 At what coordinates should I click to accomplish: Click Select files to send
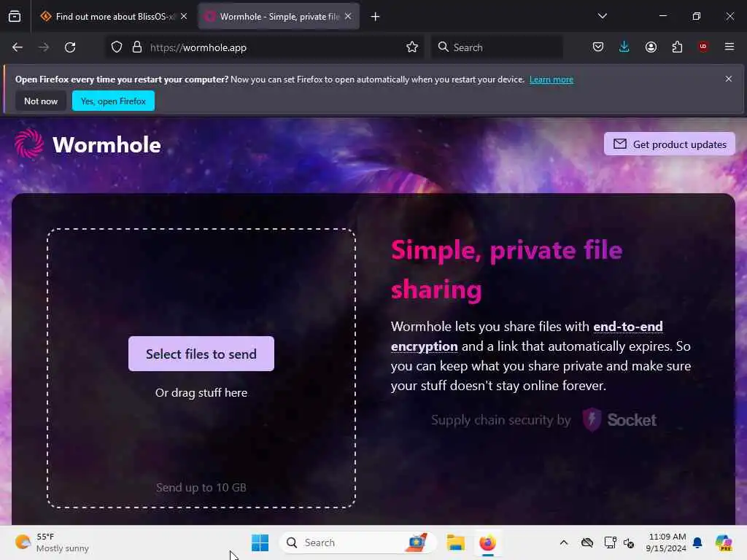201,354
